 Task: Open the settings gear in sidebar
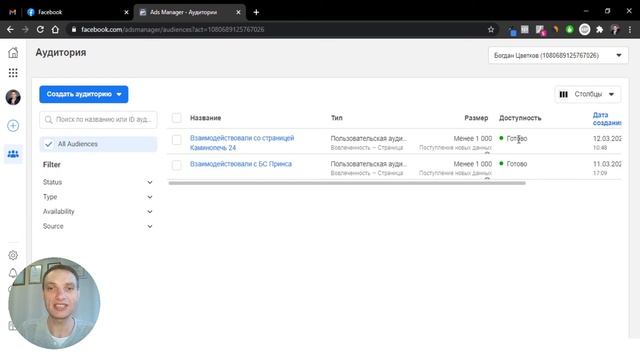coord(13,255)
